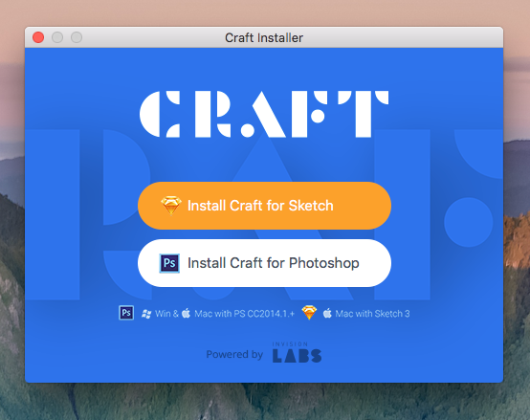
Task: Click the disabled zoom button in title bar
Action: (77, 37)
